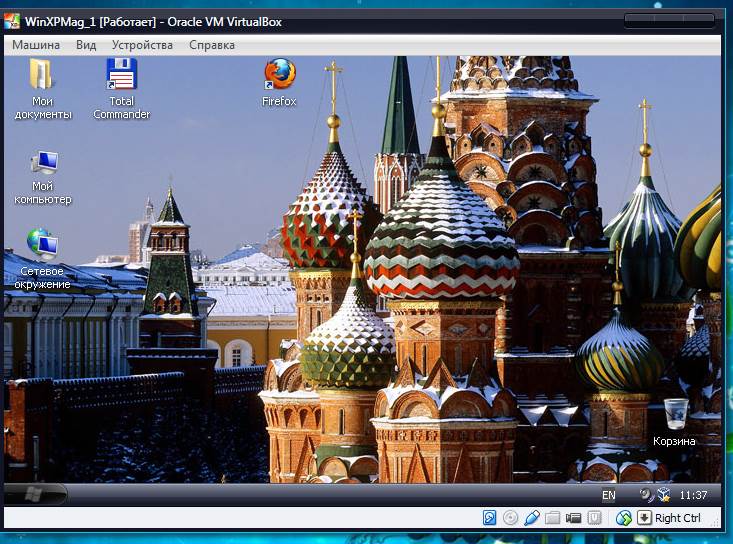Screen dimensions: 733x544
Task: Click the video capture status icon
Action: coord(573,518)
